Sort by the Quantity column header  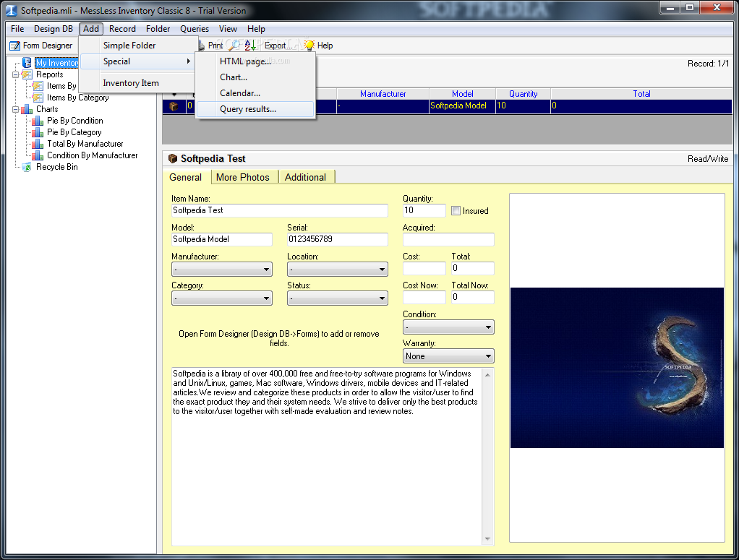pyautogui.click(x=523, y=94)
